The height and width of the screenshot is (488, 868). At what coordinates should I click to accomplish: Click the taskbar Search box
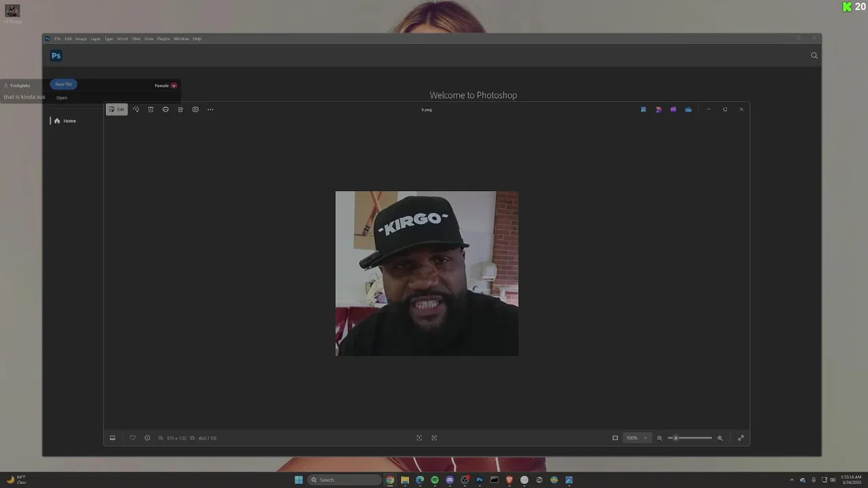coord(344,480)
